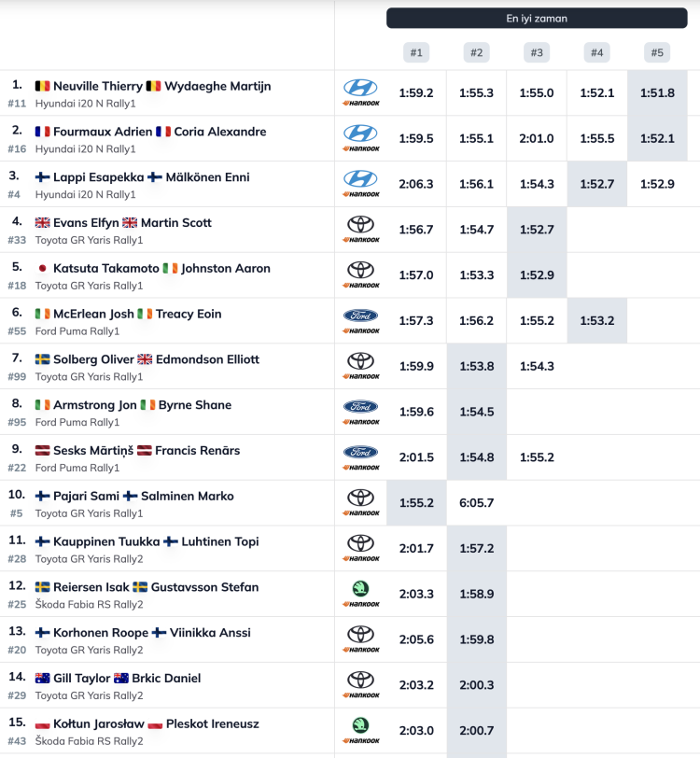Click Polish flag beside Kołtun Jarosław
The width and height of the screenshot is (700, 758).
point(42,724)
